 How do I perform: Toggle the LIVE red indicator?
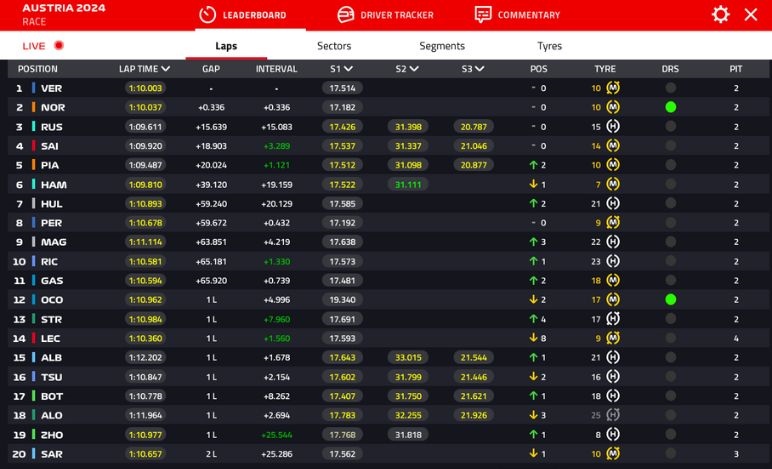click(59, 46)
